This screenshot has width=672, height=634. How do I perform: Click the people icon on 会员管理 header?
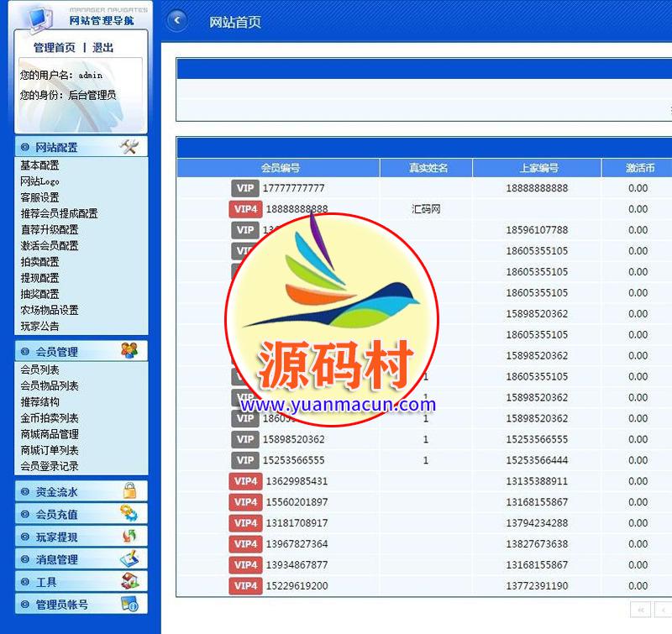point(129,351)
